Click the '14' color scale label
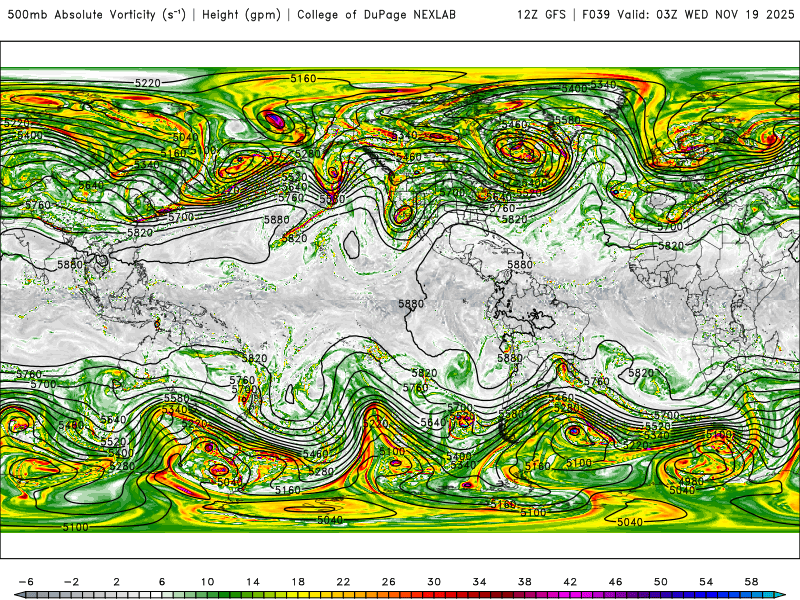The height and width of the screenshot is (600, 800). 253,582
